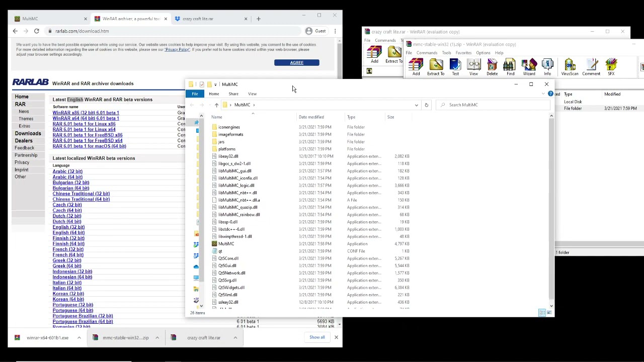Image resolution: width=644 pixels, height=362 pixels.
Task: Click the Chrome reload button
Action: pyautogui.click(x=36, y=31)
